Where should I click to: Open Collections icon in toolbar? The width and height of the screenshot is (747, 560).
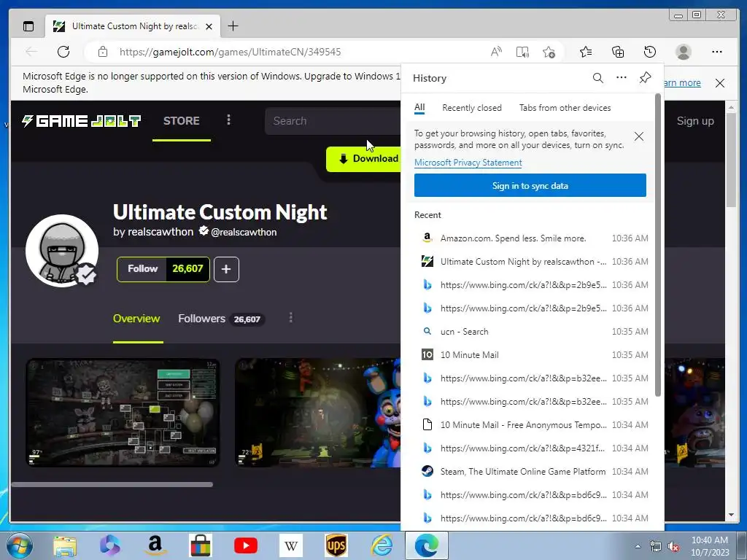point(618,52)
